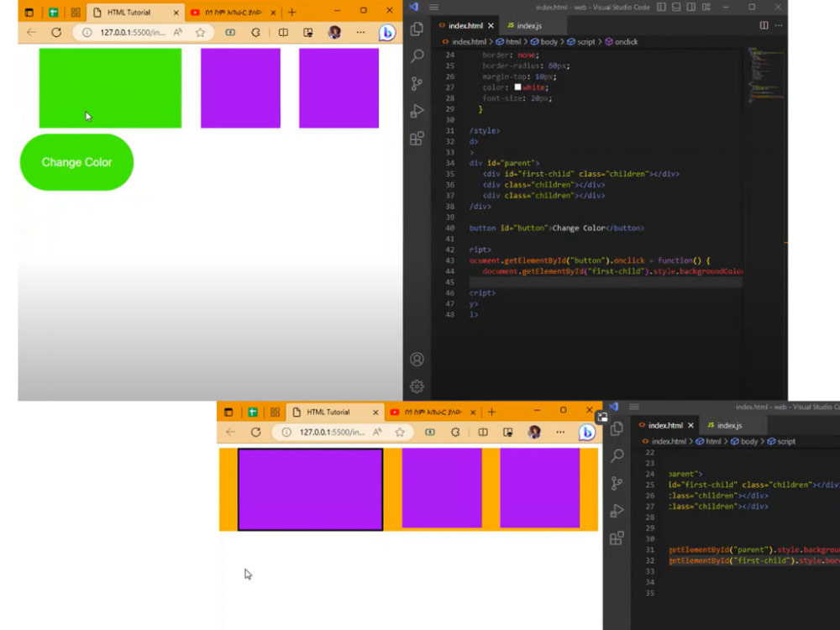Expand html breadcrumb in bottom VS Code

(708, 442)
